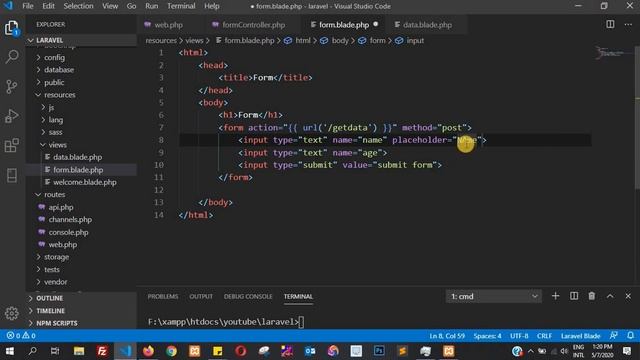The height and width of the screenshot is (360, 640).
Task: Open Source Control view
Action: point(12,86)
